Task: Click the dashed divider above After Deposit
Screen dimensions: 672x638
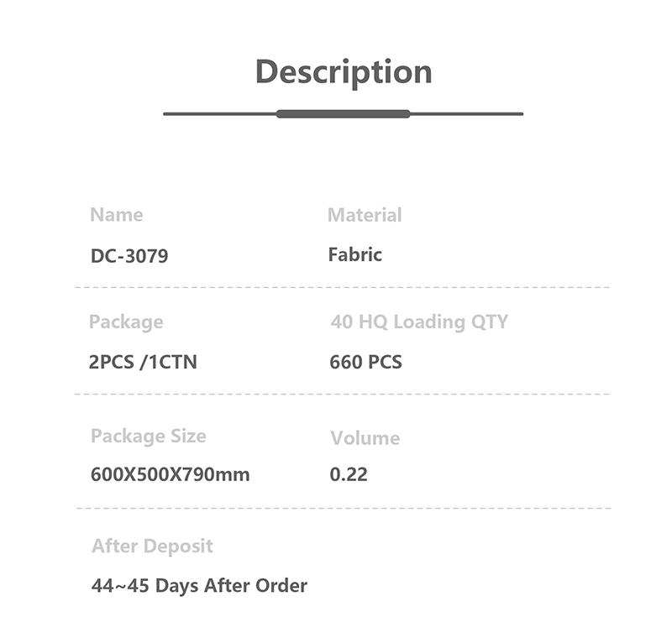Action: [x=343, y=508]
